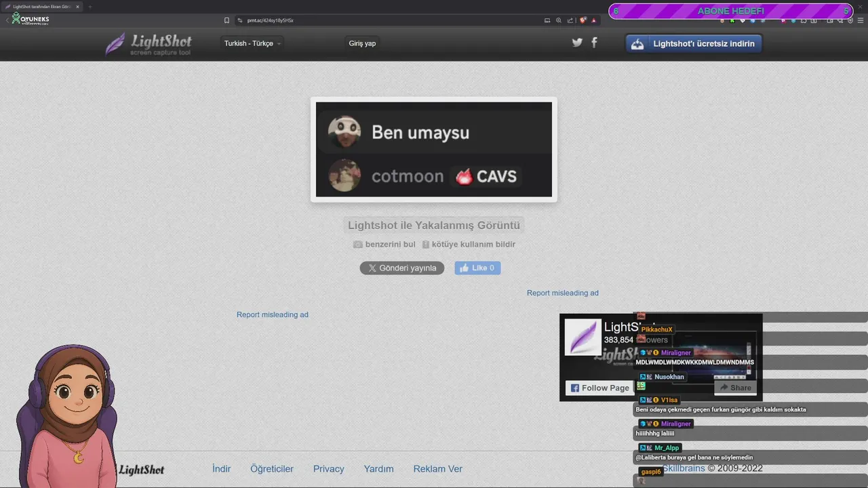Open LightShot's Facebook page via f icon
This screenshot has width=868, height=488.
[594, 43]
